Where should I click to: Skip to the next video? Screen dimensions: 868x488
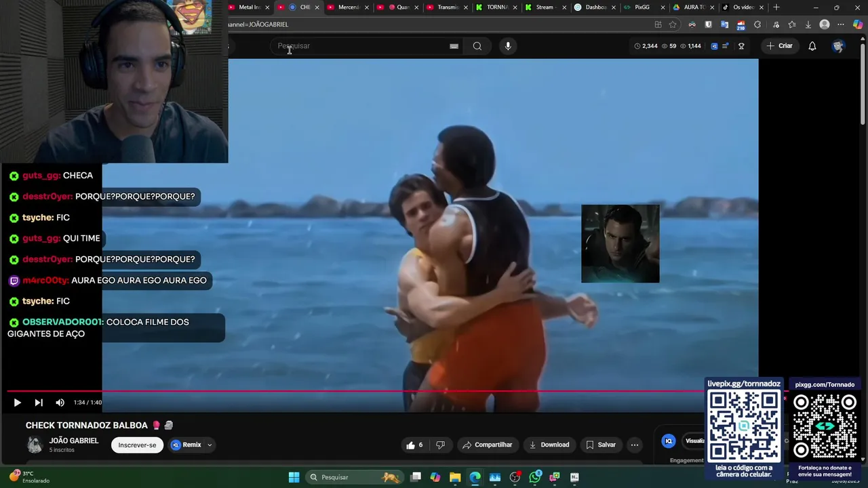click(x=39, y=403)
